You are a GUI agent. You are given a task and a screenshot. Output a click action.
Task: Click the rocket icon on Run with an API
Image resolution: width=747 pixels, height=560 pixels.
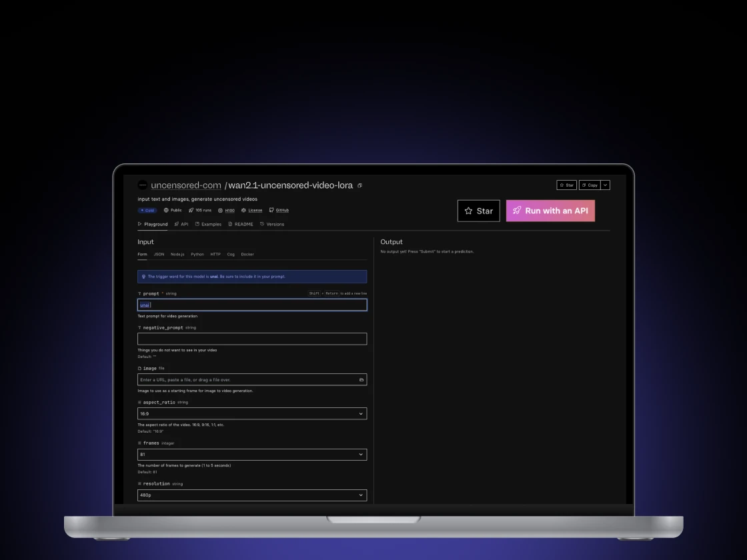518,210
